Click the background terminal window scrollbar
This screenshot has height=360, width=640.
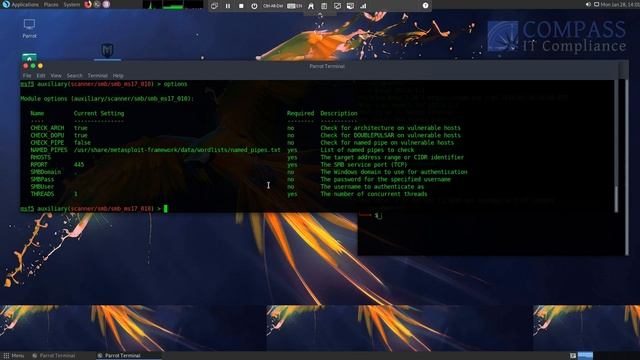627,167
